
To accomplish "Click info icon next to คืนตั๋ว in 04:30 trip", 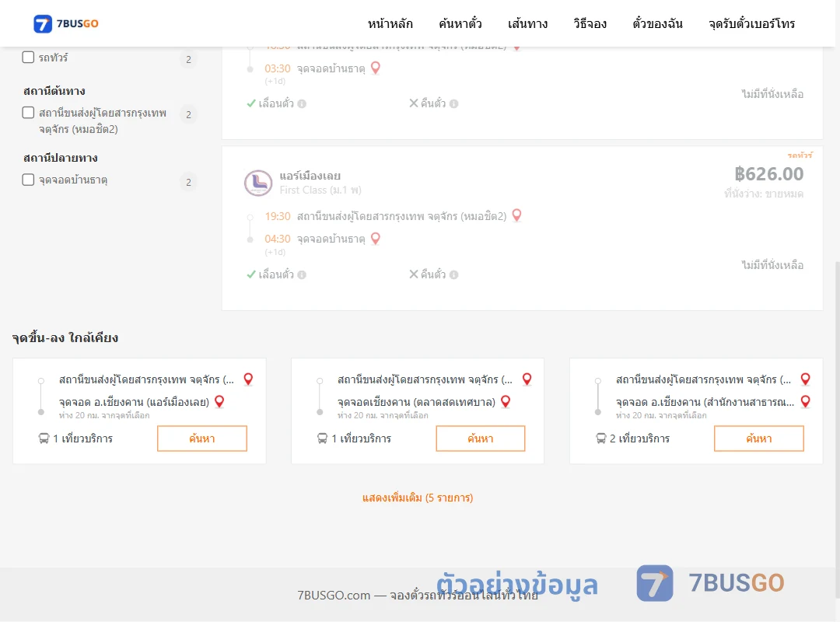I will pos(453,274).
